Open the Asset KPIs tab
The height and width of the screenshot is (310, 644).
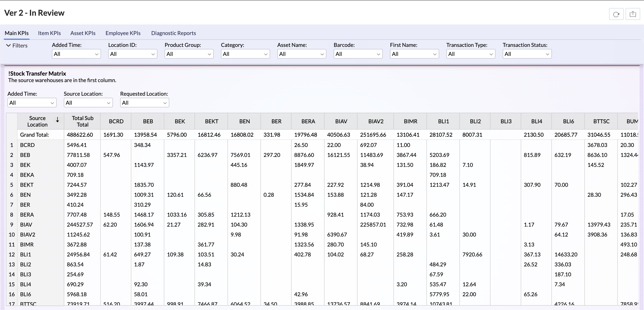point(83,33)
